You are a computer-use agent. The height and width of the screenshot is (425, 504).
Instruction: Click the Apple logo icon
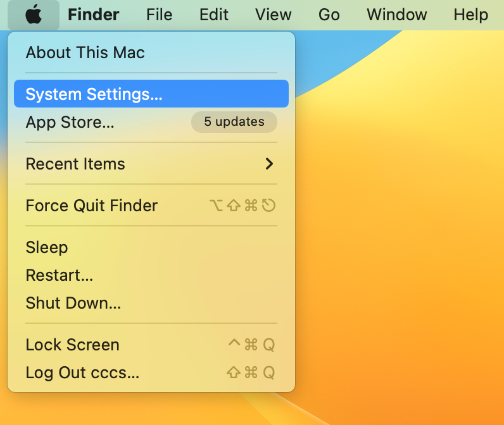34,15
